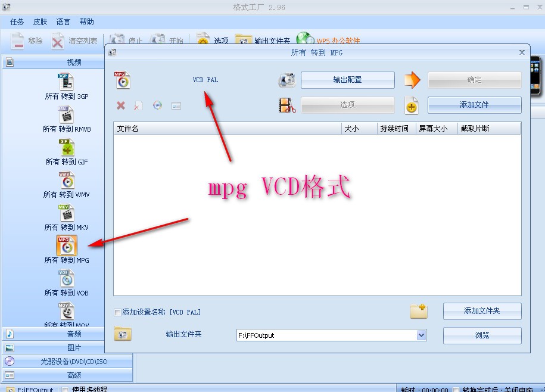
Task: Select the All to VOB converter icon
Action: [x=66, y=278]
